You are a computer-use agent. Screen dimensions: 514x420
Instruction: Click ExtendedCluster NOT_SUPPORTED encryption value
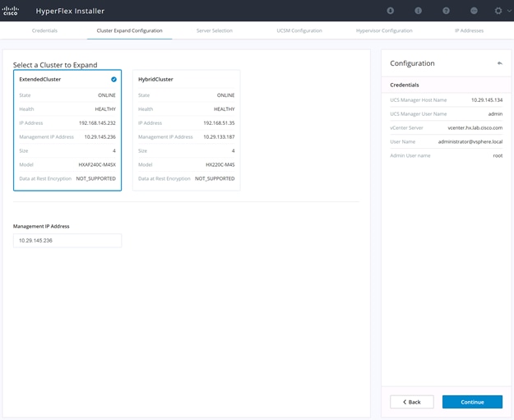[95, 178]
